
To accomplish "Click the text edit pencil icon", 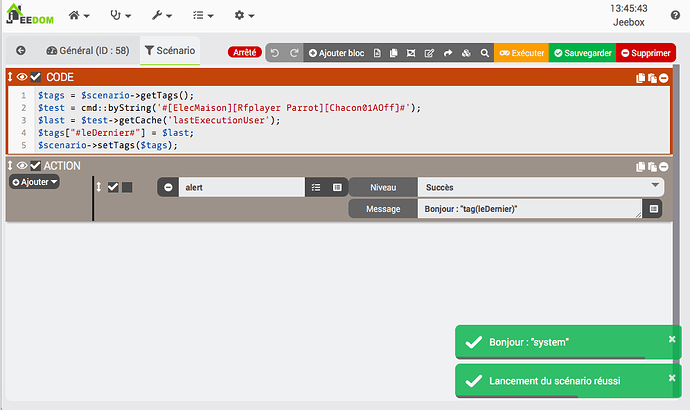I will point(429,53).
